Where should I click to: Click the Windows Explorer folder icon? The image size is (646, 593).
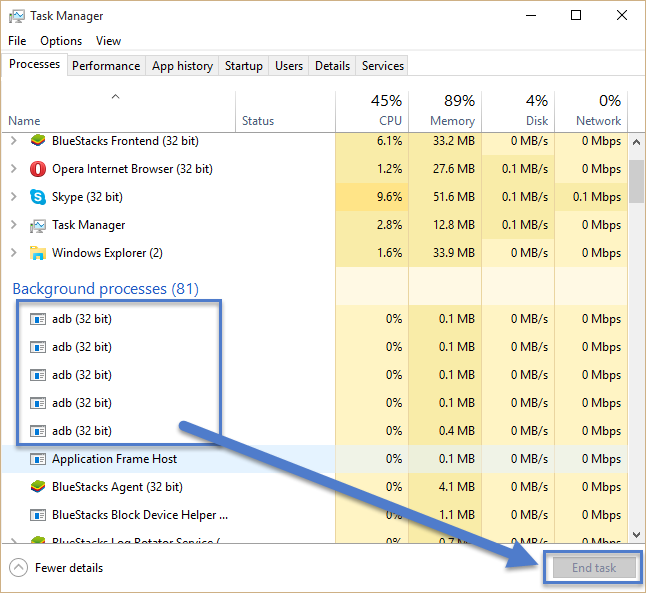38,253
